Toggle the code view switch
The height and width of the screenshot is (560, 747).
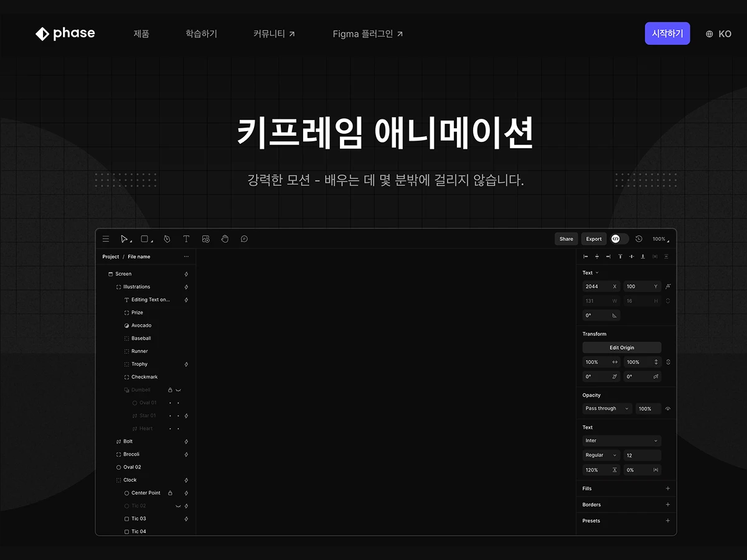click(619, 239)
